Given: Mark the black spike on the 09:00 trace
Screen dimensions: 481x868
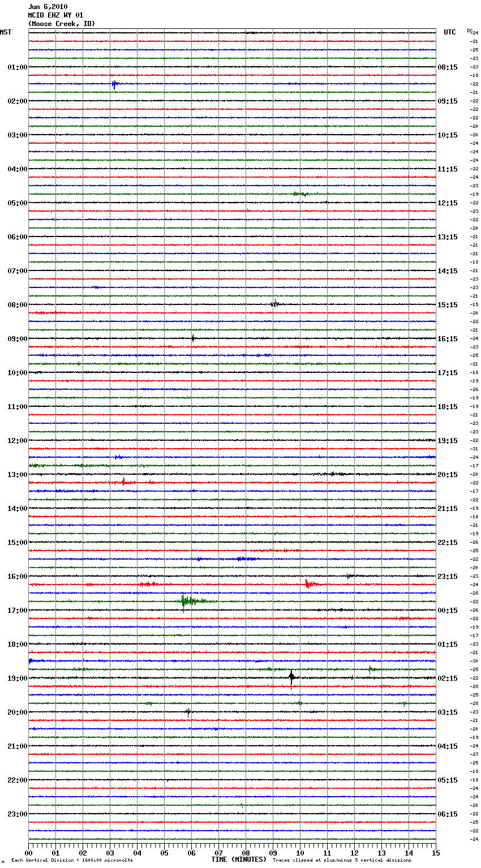Looking at the screenshot, I should coord(193,338).
